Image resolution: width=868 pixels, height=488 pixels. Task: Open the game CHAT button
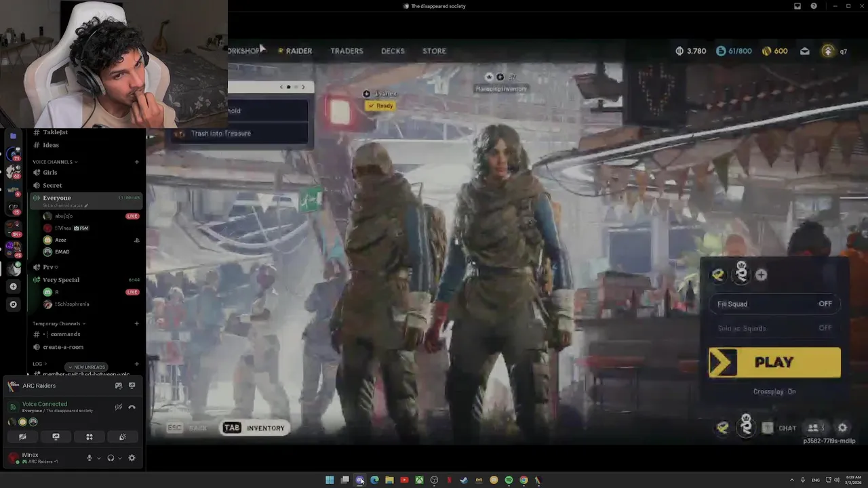click(x=780, y=428)
